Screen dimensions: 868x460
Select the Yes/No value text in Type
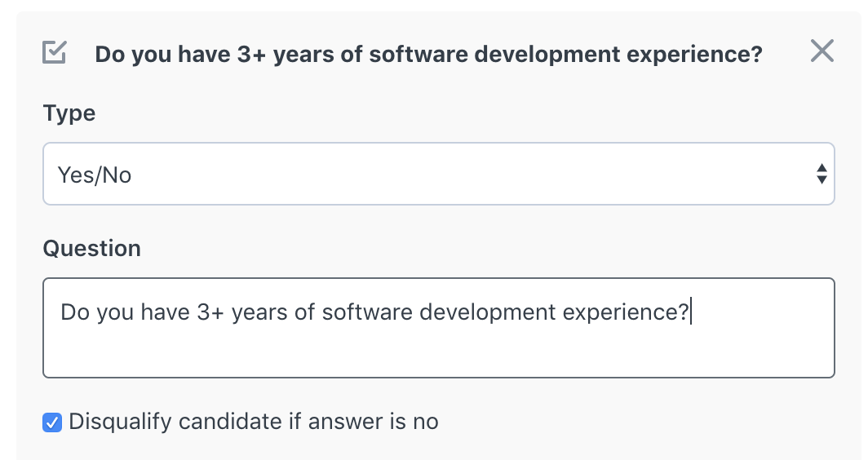(x=95, y=175)
